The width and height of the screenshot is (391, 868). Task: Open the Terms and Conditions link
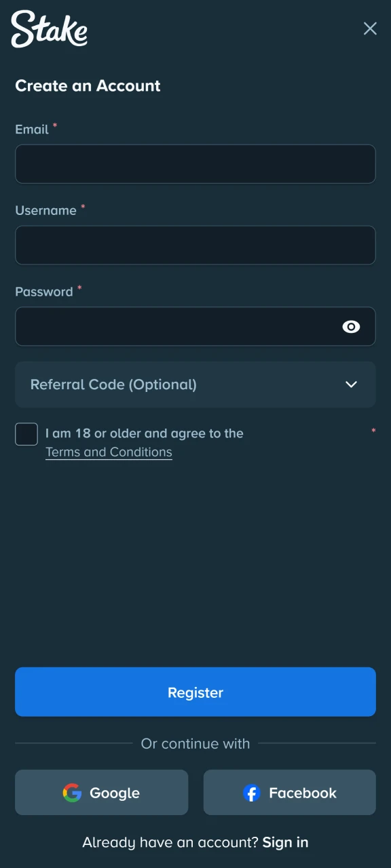click(x=109, y=452)
